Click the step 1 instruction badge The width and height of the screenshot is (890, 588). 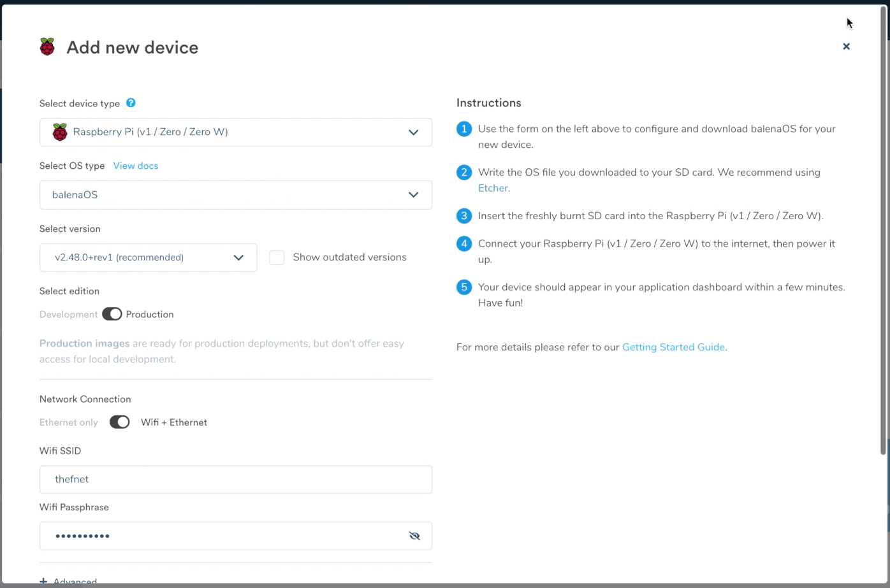[x=464, y=129]
